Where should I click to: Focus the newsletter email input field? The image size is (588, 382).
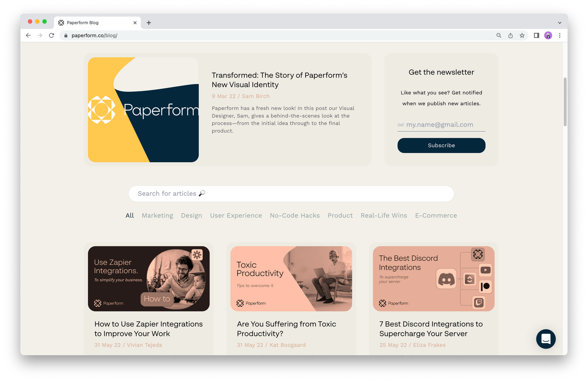tap(441, 125)
